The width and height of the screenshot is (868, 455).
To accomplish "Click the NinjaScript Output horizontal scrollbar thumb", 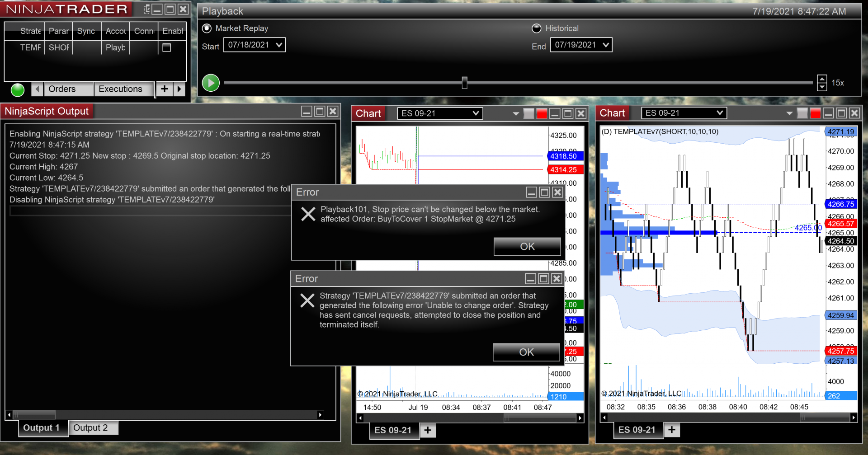I will 34,415.
